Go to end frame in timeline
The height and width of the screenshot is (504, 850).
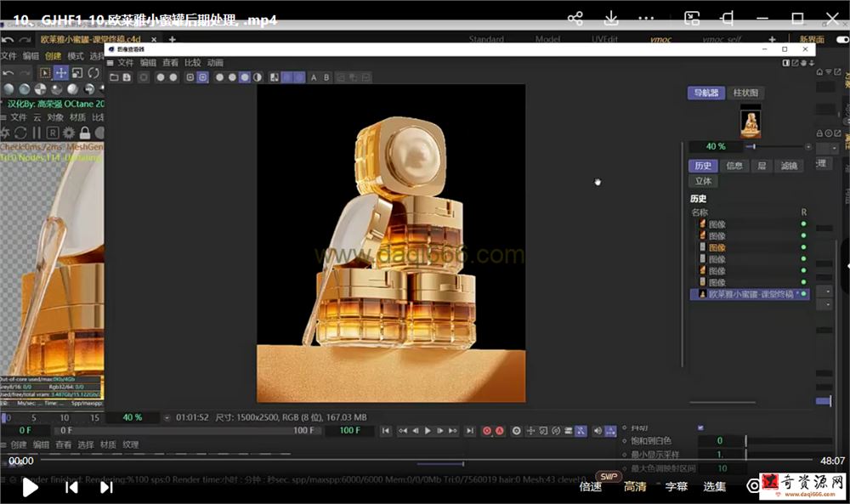pos(470,431)
